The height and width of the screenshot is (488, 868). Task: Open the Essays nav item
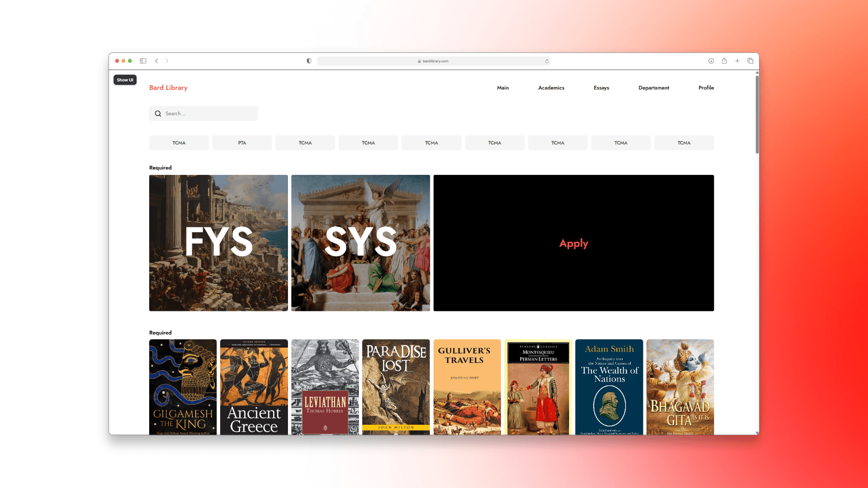point(601,88)
